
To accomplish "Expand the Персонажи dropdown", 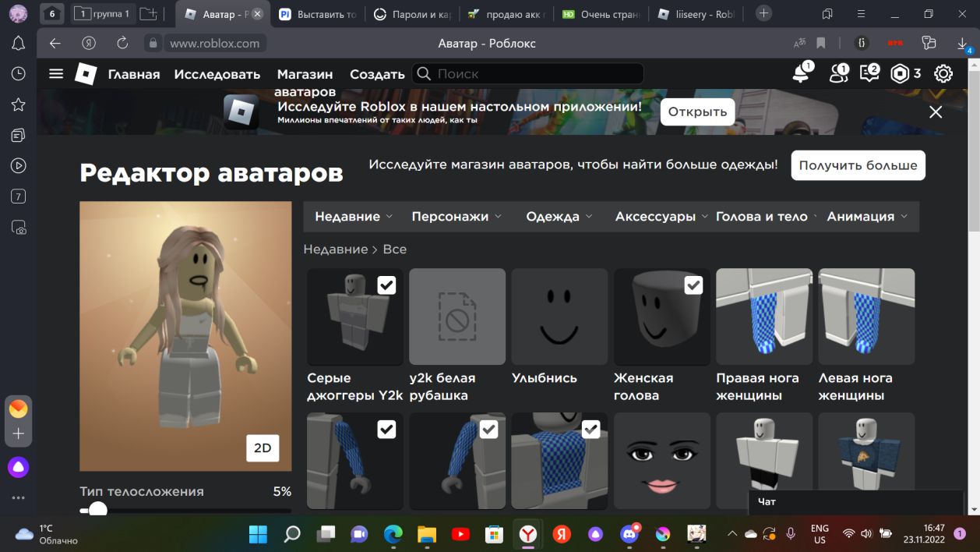I will (457, 217).
